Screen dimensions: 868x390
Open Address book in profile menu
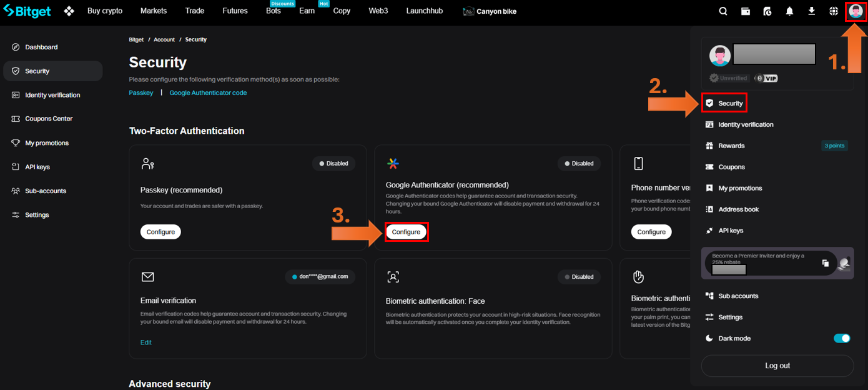pos(738,209)
